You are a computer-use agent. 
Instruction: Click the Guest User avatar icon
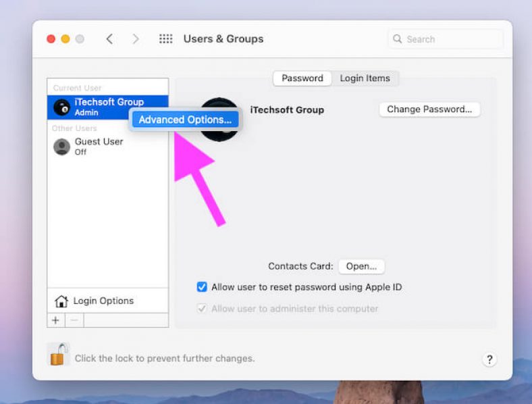pyautogui.click(x=61, y=147)
